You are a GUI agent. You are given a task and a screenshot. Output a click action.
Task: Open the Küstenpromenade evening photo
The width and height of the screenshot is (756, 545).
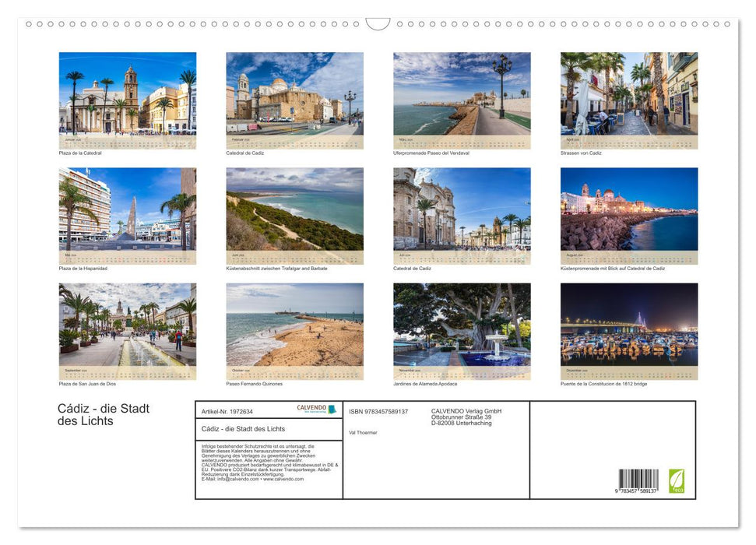(629, 216)
